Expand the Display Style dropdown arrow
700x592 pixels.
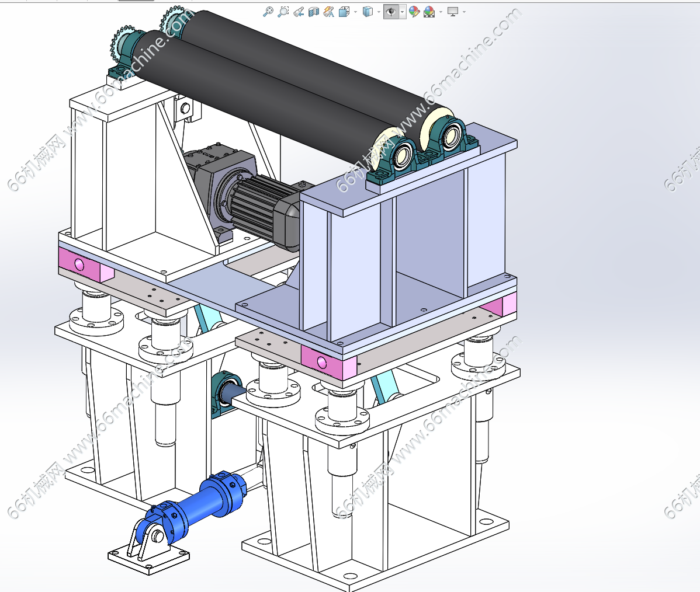(379, 12)
